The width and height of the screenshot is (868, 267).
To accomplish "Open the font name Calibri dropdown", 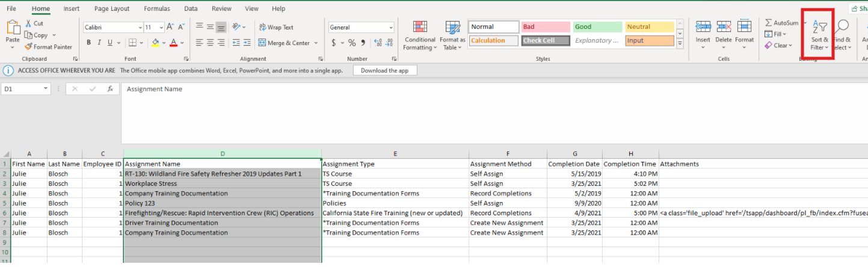I will click(x=140, y=27).
